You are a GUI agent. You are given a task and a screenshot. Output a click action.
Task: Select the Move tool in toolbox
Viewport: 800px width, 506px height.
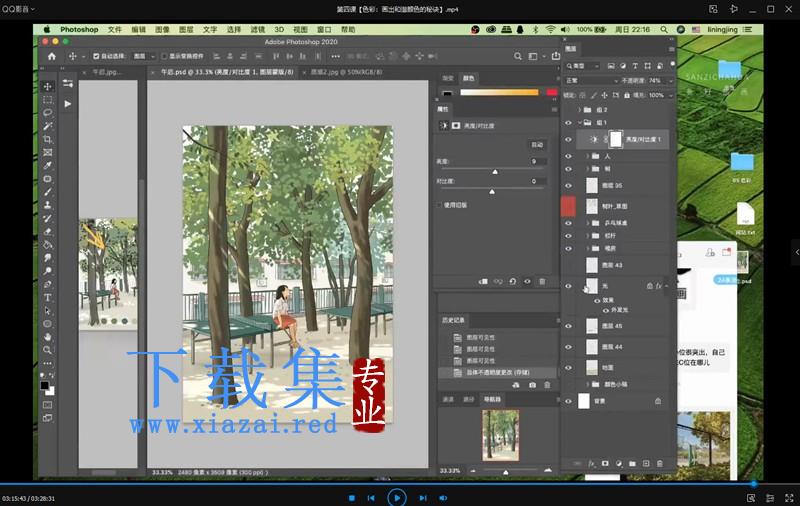coord(47,86)
